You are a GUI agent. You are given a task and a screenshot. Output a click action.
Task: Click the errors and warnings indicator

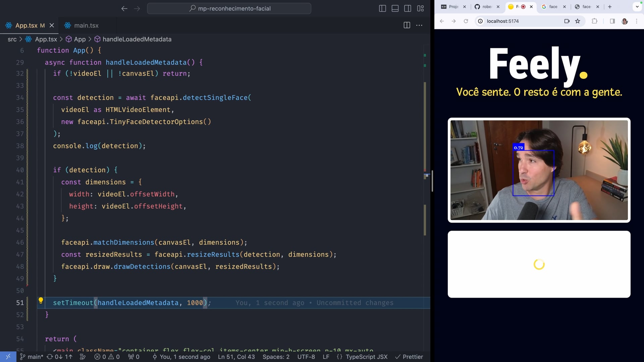[107, 357]
